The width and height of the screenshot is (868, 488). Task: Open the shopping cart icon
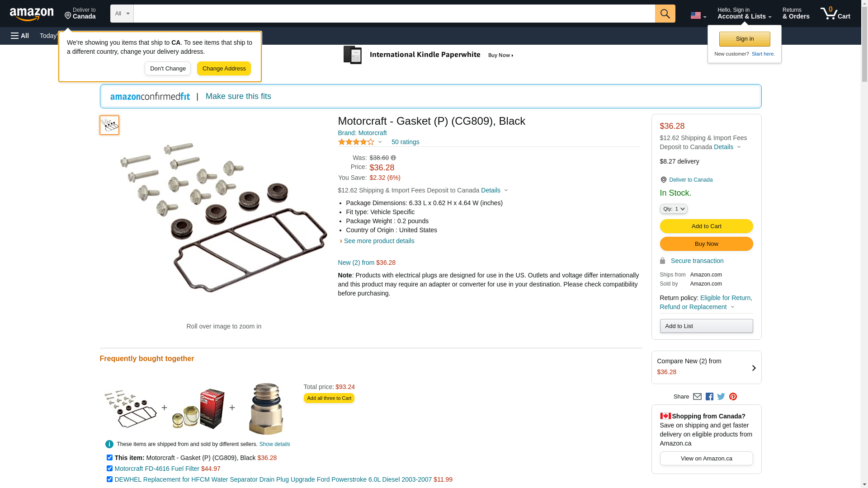click(x=835, y=14)
